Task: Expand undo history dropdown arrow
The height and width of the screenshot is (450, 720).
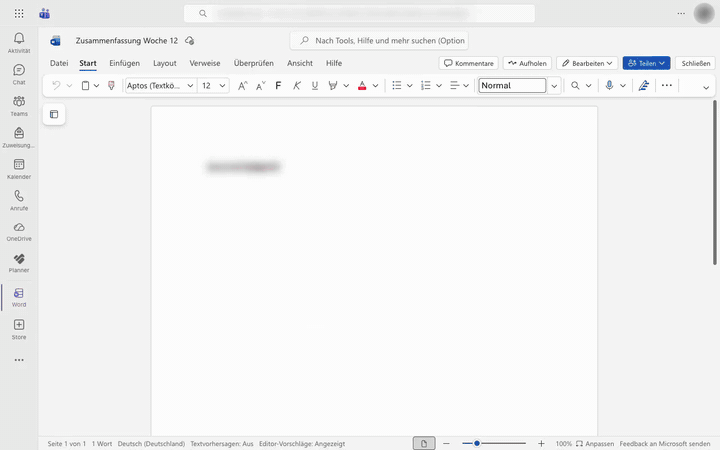Action: pos(69,85)
